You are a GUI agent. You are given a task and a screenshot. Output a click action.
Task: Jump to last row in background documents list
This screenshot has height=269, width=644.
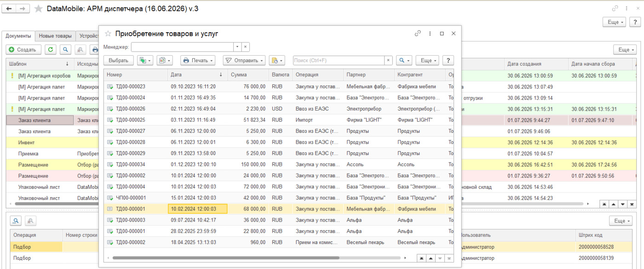coord(632,204)
